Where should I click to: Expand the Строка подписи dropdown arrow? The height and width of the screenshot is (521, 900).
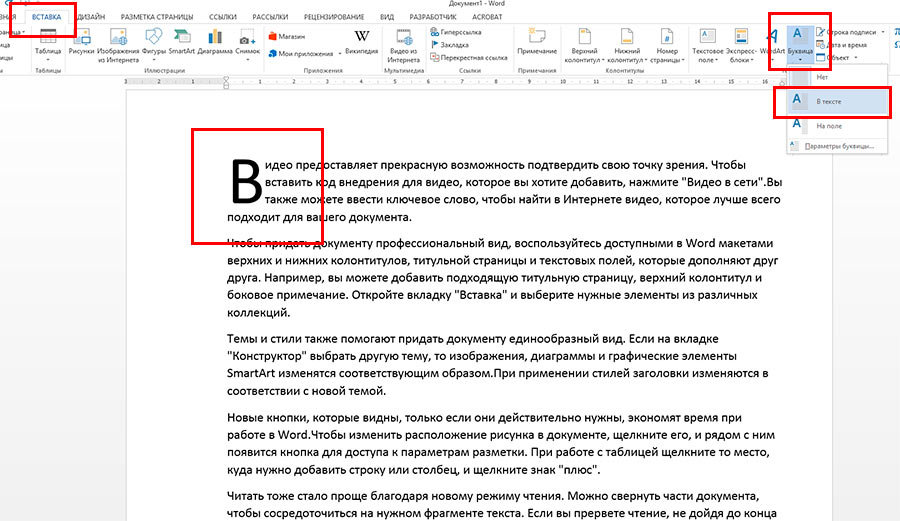883,32
